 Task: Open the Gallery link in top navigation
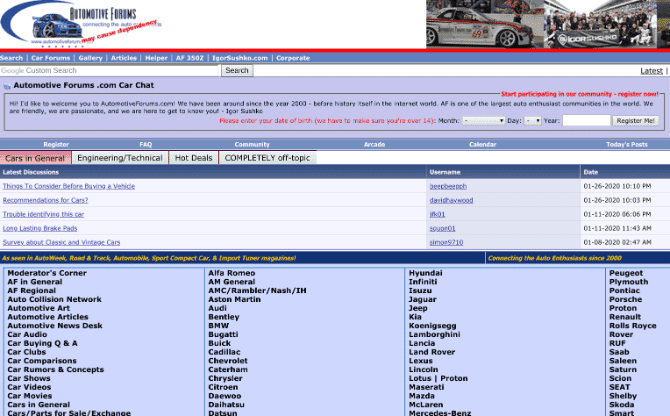pos(91,58)
